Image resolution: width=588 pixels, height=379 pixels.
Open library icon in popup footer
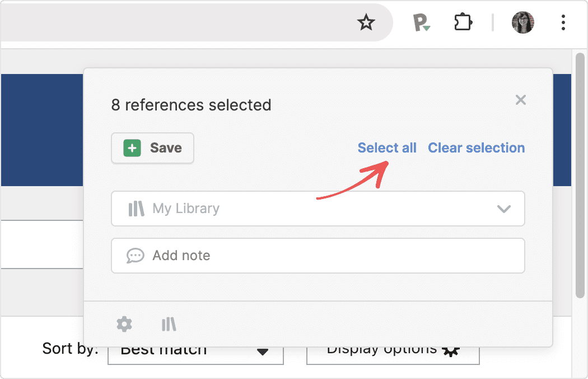[169, 324]
